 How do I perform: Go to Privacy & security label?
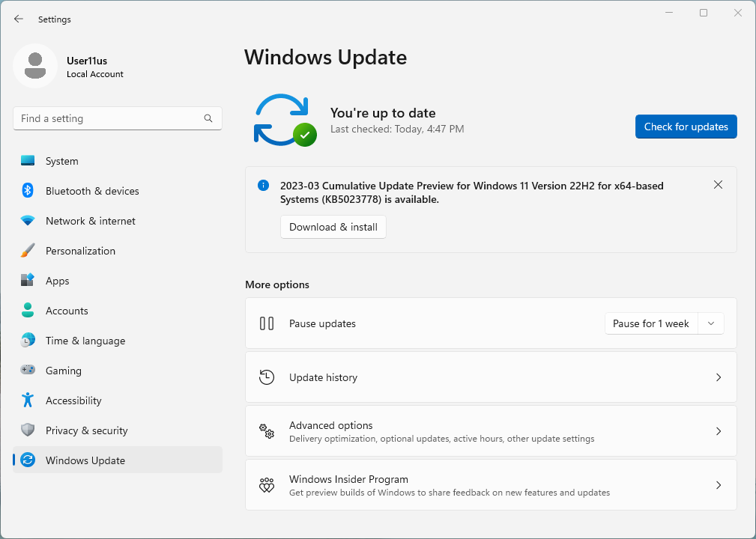click(87, 430)
